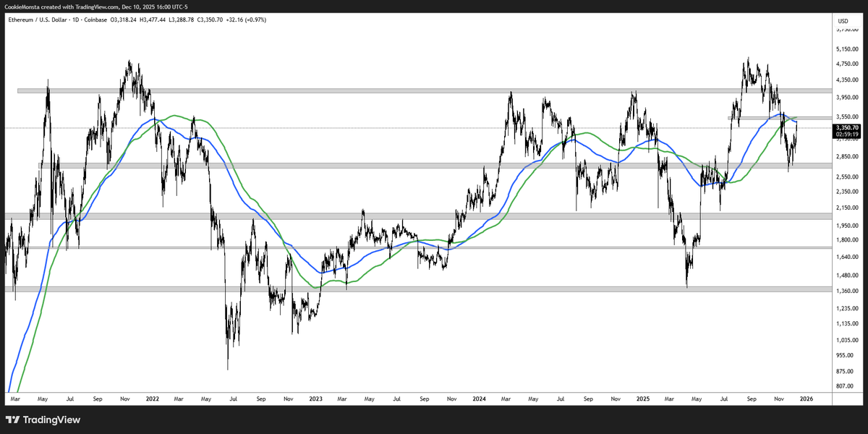Image resolution: width=868 pixels, height=434 pixels.
Task: Click the 2,850.00 price axis label
Action: point(846,156)
